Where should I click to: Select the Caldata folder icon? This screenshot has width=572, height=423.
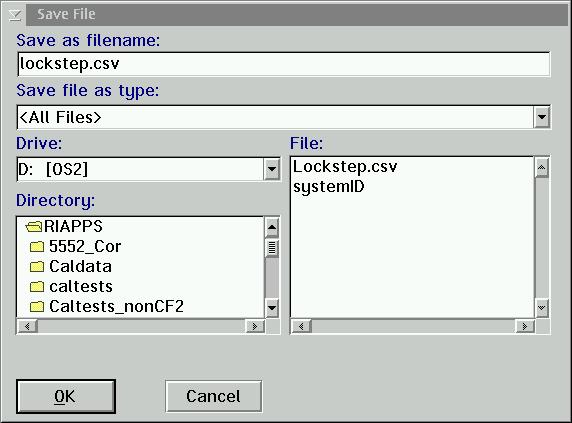point(37,267)
